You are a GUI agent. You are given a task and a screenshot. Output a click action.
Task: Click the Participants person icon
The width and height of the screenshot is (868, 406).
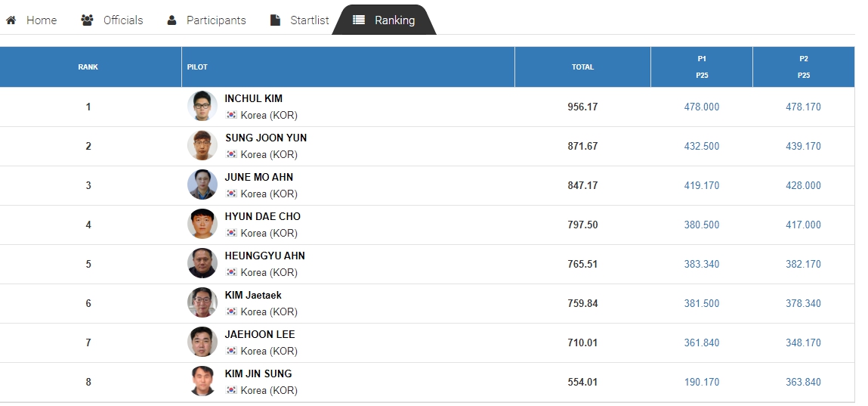coord(171,20)
